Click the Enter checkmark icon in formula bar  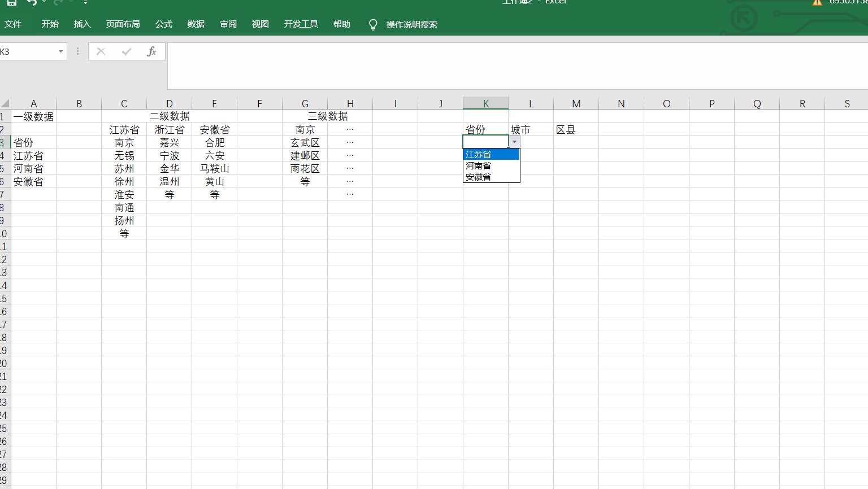pyautogui.click(x=127, y=51)
